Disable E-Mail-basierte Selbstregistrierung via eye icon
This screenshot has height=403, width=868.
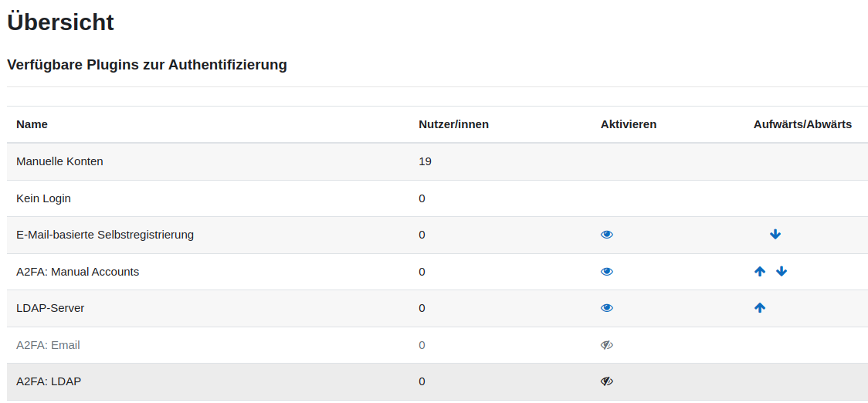(x=607, y=235)
